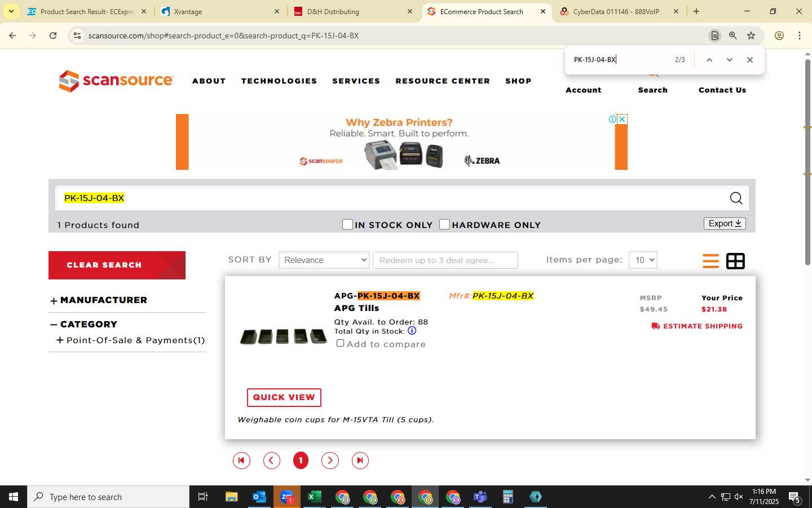Image resolution: width=812 pixels, height=508 pixels.
Task: Find previous match in find bar
Action: click(709, 60)
